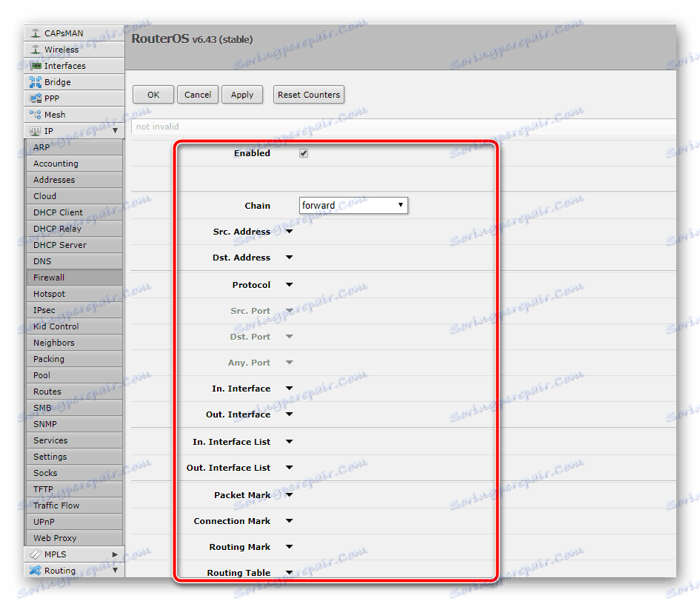Click the 'not invalid' comment field

coord(404,127)
